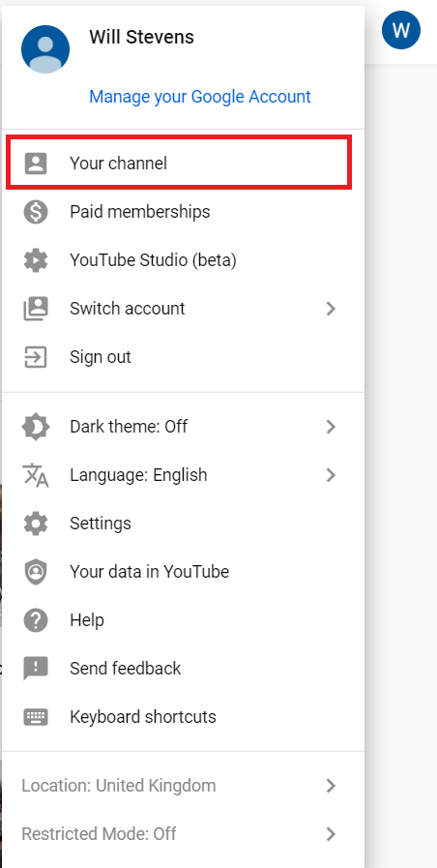Click Will Stevens profile avatar picture

(45, 49)
